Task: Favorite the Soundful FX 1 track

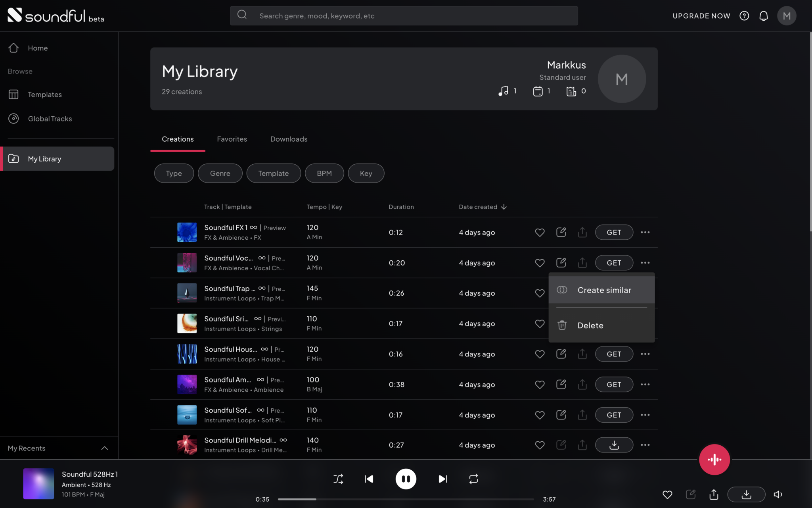Action: tap(539, 232)
